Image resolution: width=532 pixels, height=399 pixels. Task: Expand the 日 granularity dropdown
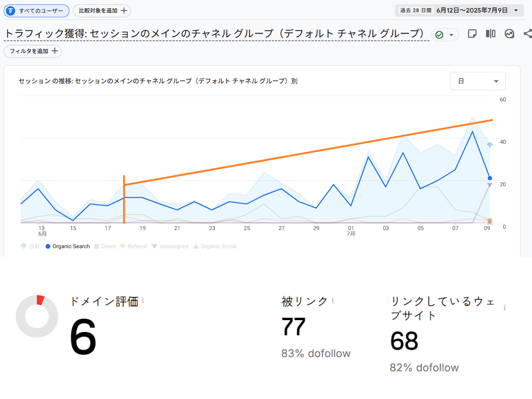[477, 81]
